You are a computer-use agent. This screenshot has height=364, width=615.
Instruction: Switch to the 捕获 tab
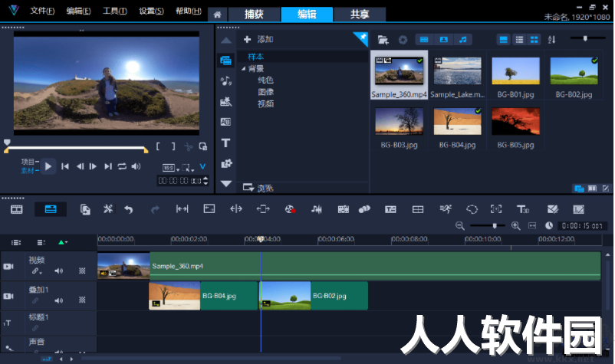(254, 15)
